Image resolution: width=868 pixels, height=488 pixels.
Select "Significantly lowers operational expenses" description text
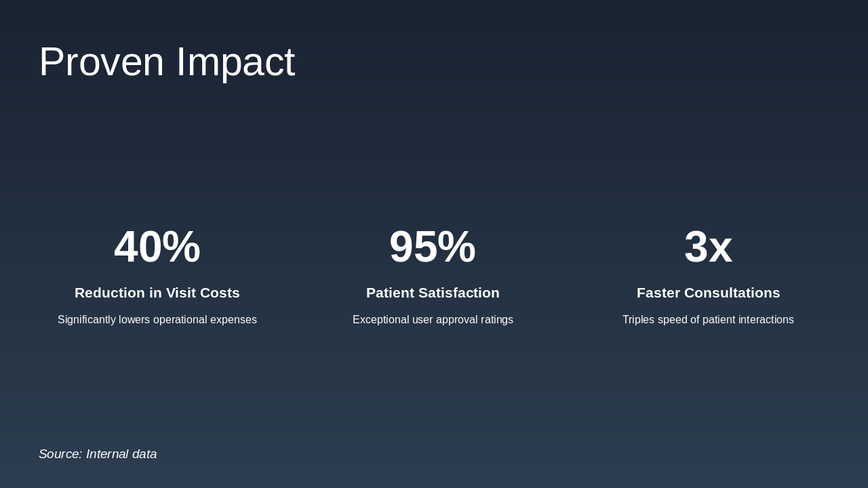[x=157, y=320]
